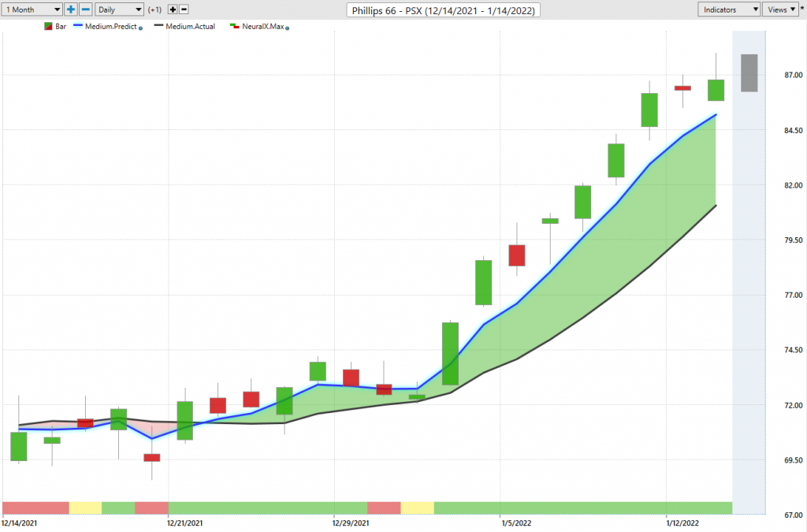Select the Medium.Predict legend label
807x532 pixels.
click(110, 26)
